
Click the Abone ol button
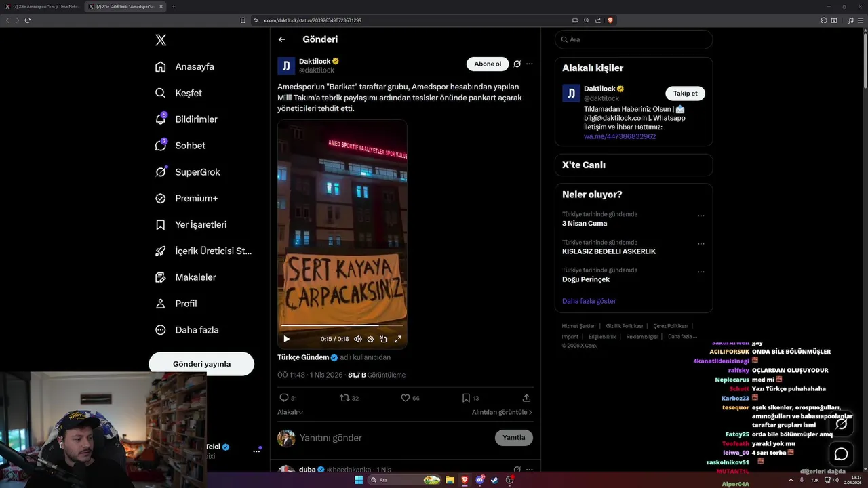pyautogui.click(x=488, y=64)
